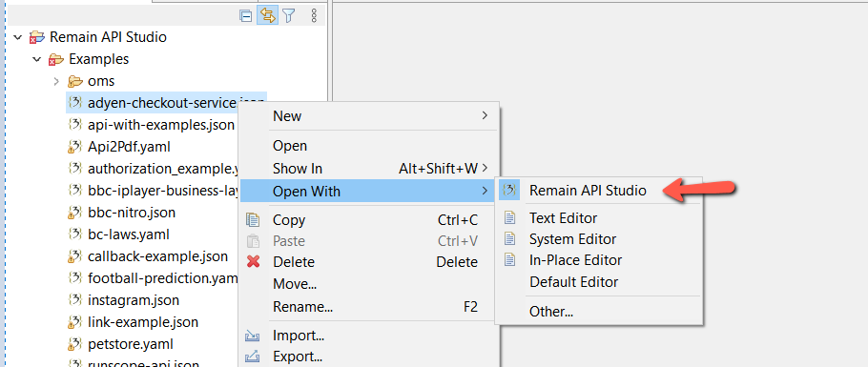Image resolution: width=868 pixels, height=367 pixels.
Task: Select the authorization_example file
Action: pyautogui.click(x=163, y=169)
